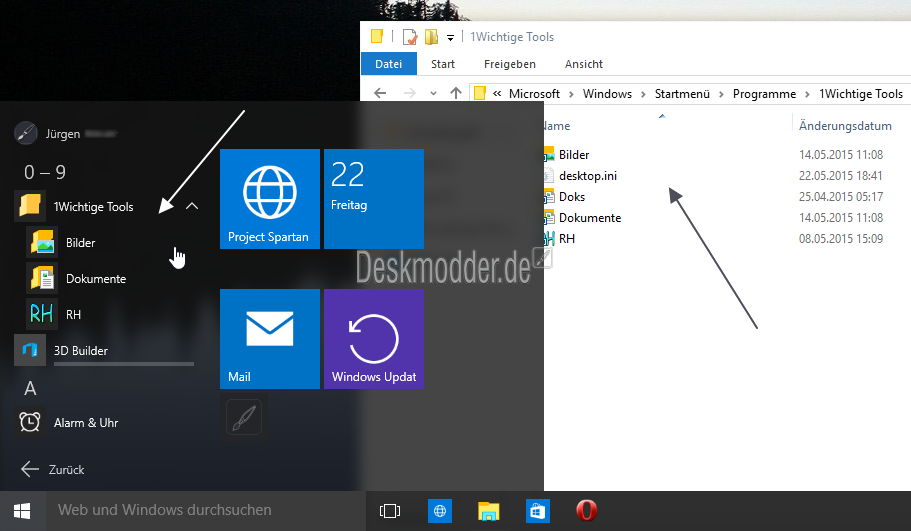Collapse the 1Wichtige Tools folder chevron

[x=192, y=206]
